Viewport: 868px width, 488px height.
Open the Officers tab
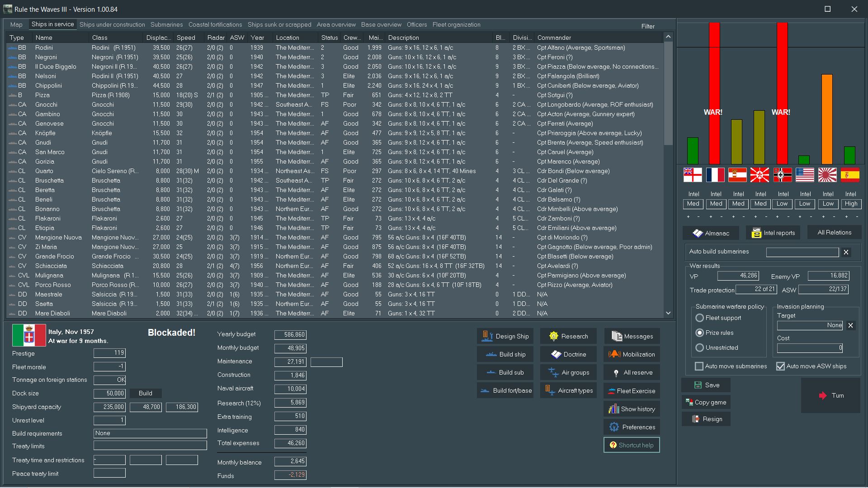[416, 24]
